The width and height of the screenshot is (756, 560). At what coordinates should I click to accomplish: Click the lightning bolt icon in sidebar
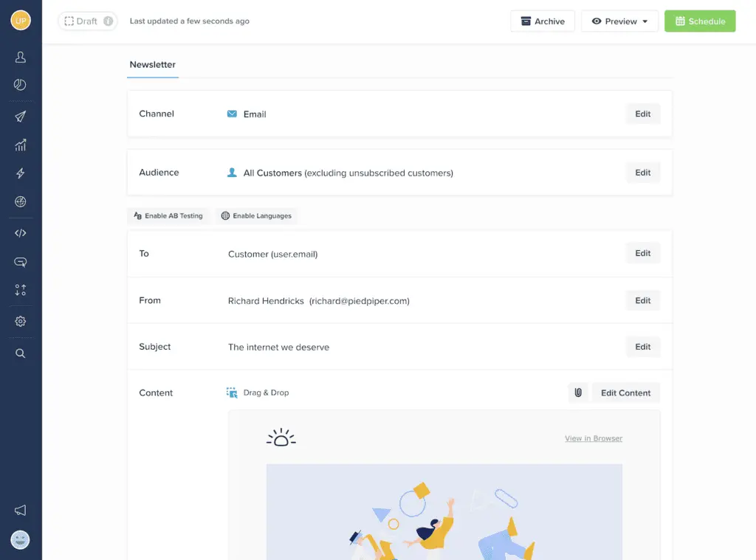coord(21,173)
